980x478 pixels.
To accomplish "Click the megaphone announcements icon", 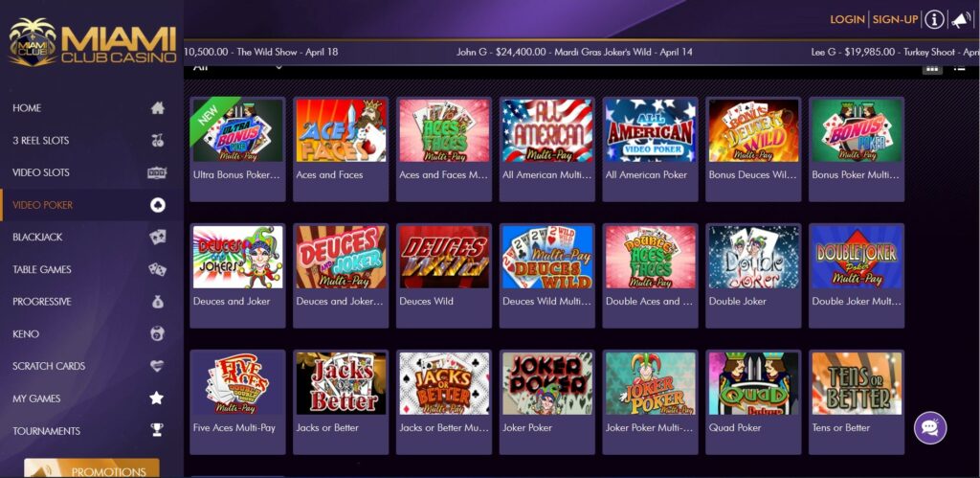I will (x=960, y=19).
